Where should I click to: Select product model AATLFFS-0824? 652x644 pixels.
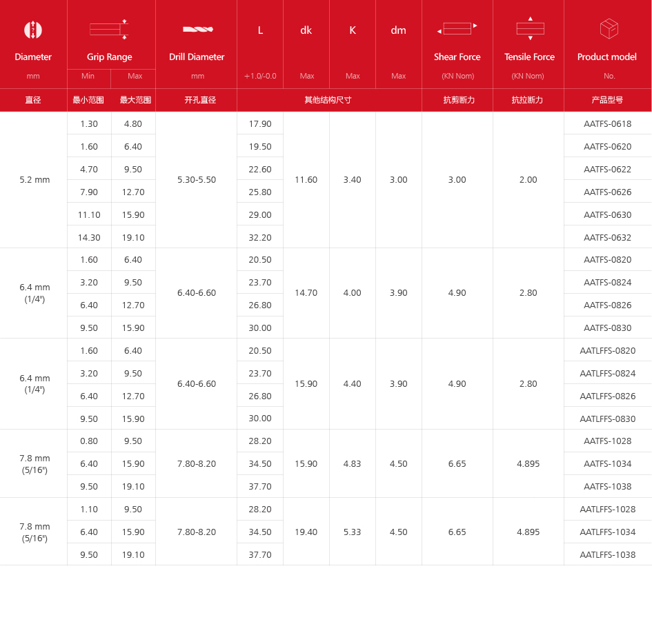pyautogui.click(x=607, y=374)
